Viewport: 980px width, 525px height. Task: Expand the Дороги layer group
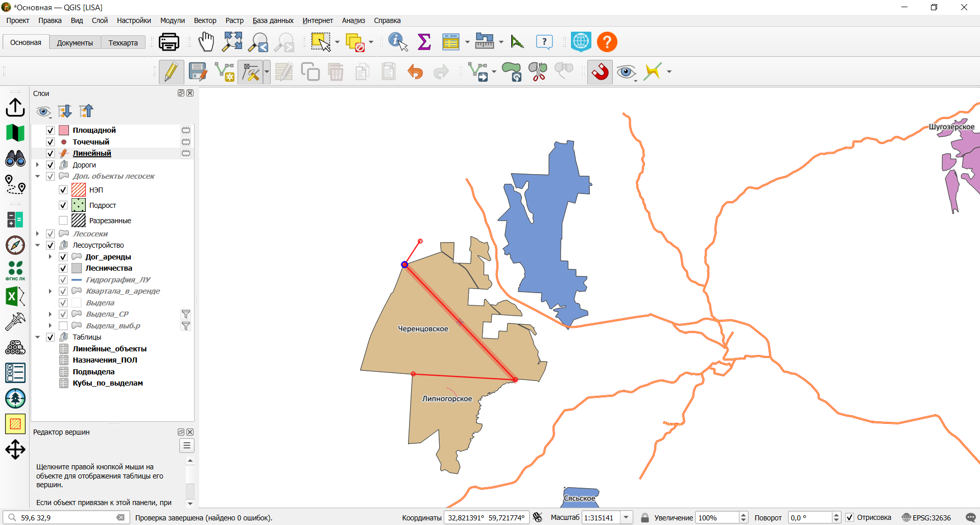click(38, 165)
